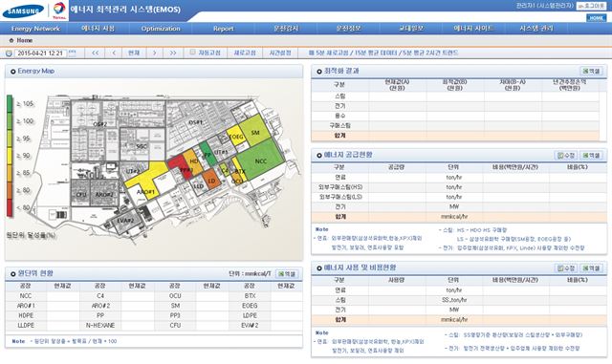Click the red swatch in the map legend
Image resolution: width=612 pixels, height=364 pixels.
pos(10,208)
